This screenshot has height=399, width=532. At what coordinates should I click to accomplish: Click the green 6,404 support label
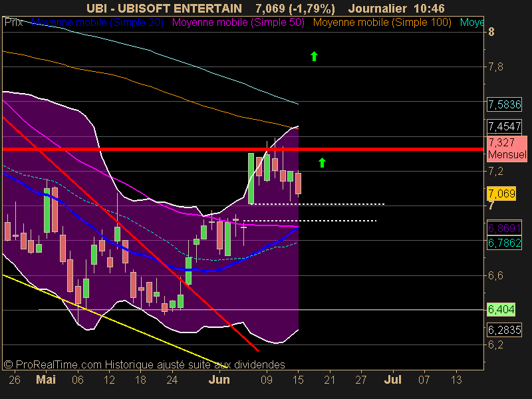coord(501,309)
